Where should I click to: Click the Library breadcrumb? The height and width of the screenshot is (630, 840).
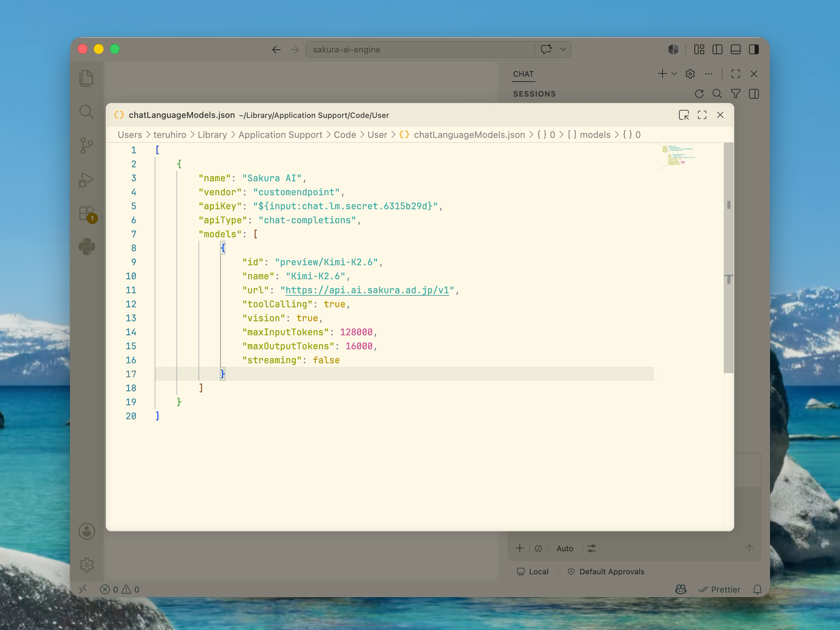point(212,135)
